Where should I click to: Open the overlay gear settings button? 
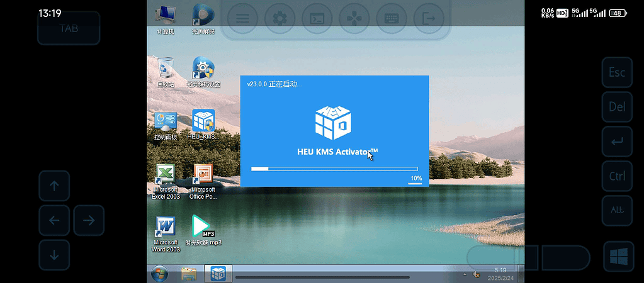pyautogui.click(x=280, y=18)
